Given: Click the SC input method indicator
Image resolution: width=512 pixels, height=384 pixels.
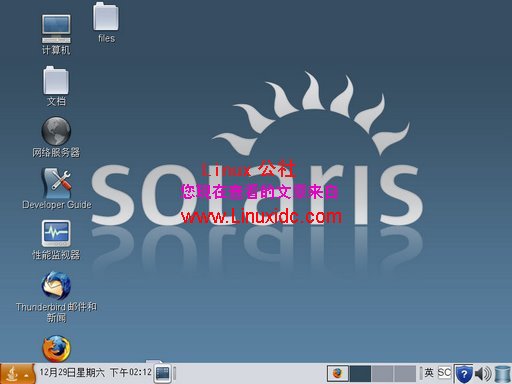Looking at the screenshot, I should [x=444, y=372].
